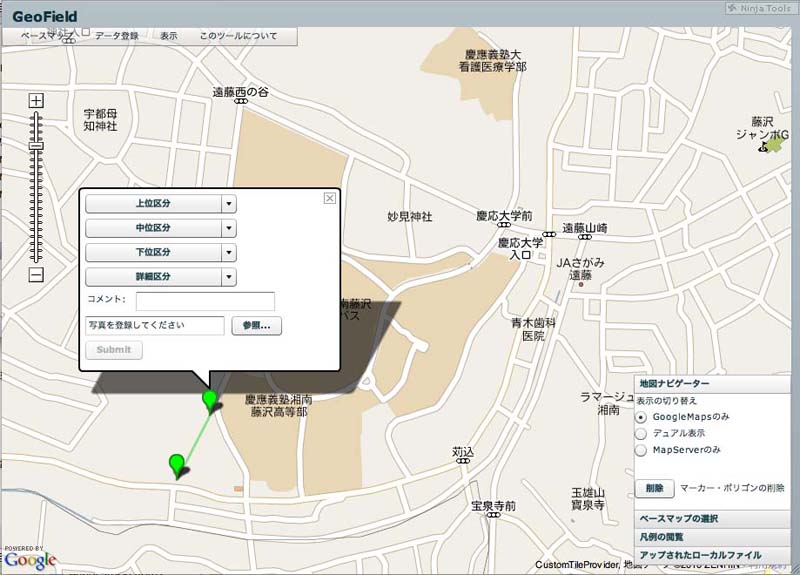Click the map zoom level slider handle
The width and height of the screenshot is (800, 575).
[36, 146]
